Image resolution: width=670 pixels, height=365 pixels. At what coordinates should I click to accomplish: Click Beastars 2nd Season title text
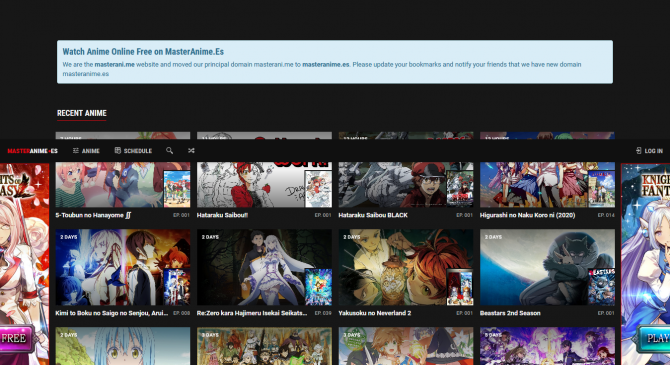point(510,313)
